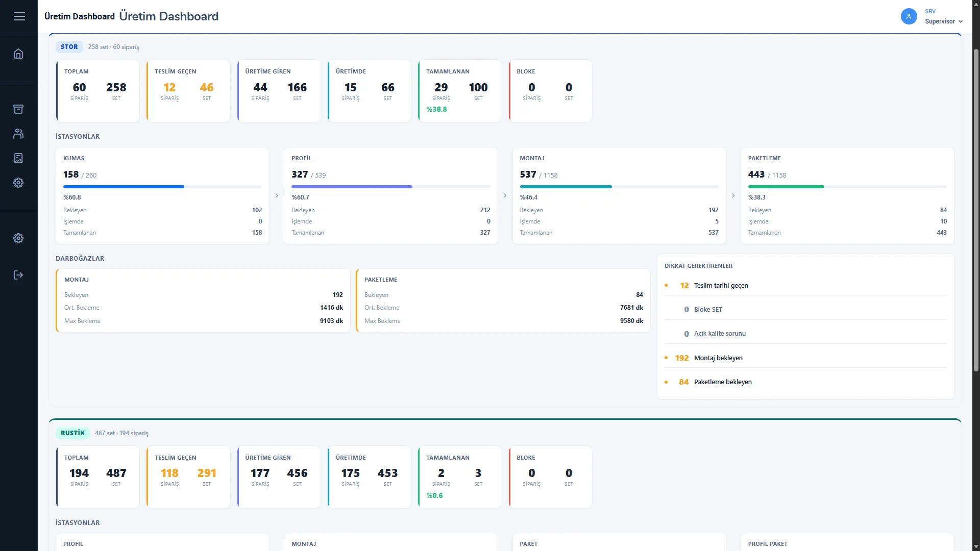Screen dimensions: 980x551
Task: Click the logout icon in sidebar
Action: pyautogui.click(x=18, y=275)
